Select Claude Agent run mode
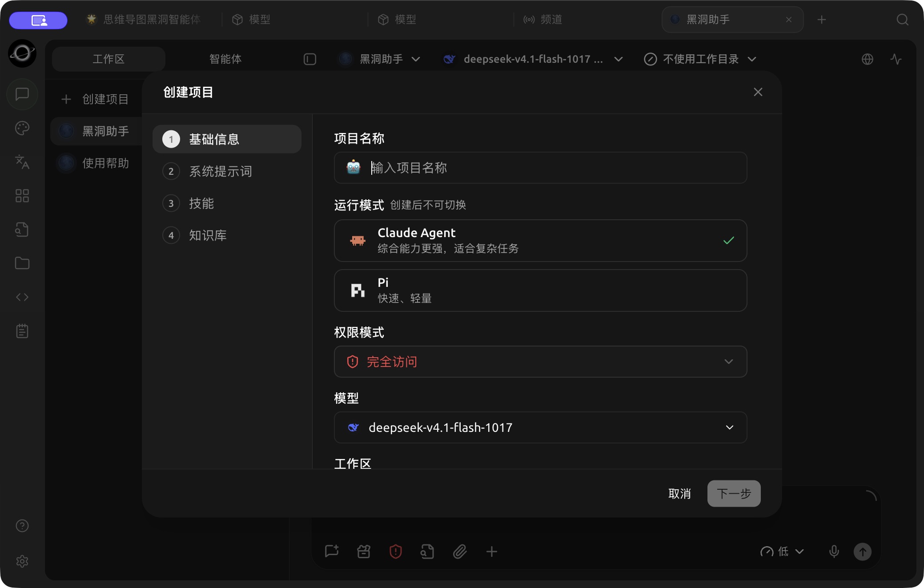This screenshot has height=588, width=924. (x=540, y=241)
